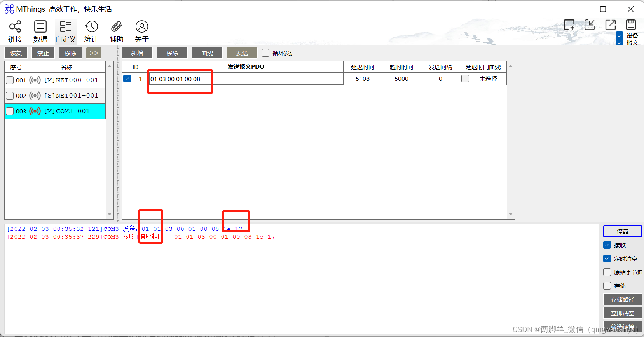Enable the 存储 checkbox
Viewport: 644px width, 337px height.
click(607, 286)
